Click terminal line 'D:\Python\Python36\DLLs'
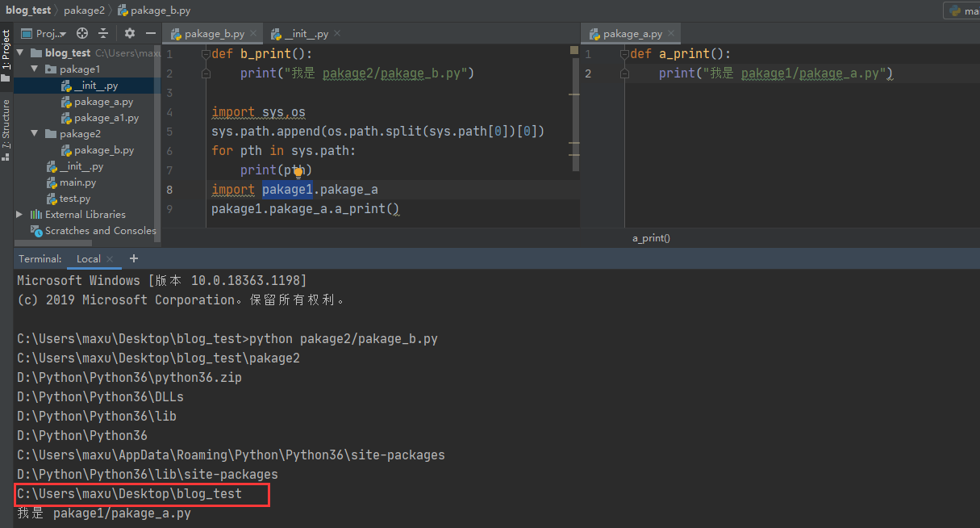980x528 pixels. click(100, 397)
